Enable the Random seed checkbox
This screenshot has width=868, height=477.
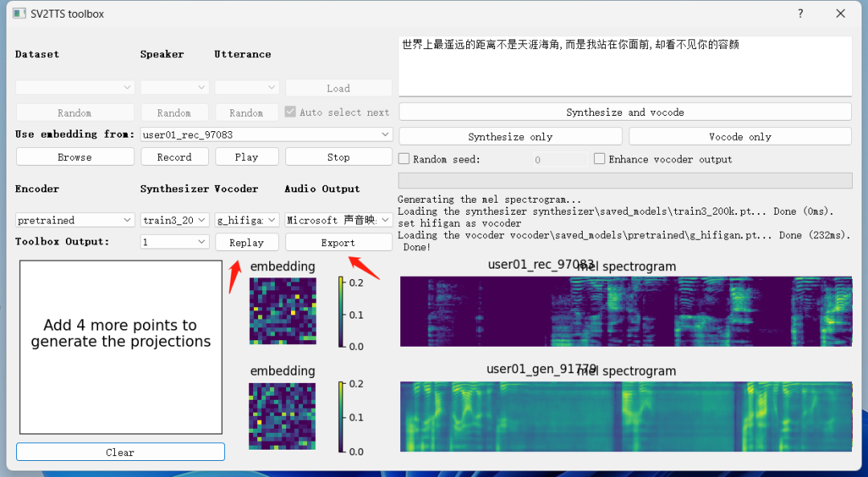tap(404, 159)
